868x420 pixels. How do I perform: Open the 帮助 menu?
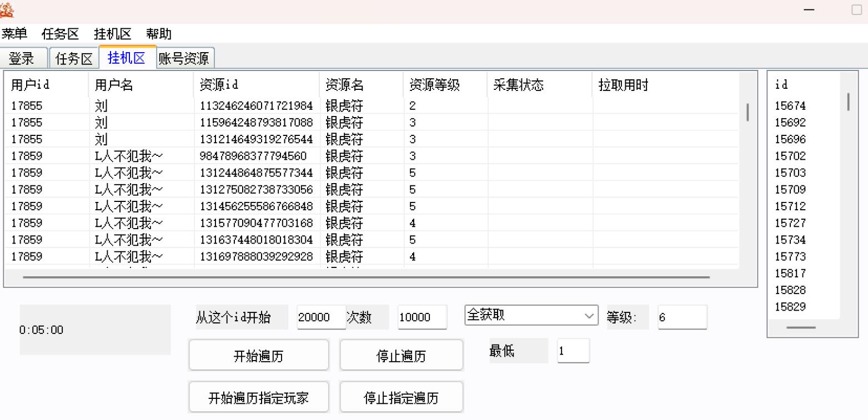(x=159, y=34)
